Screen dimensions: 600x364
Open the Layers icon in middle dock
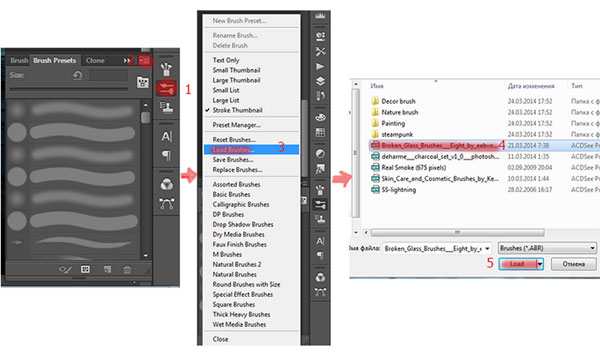click(x=320, y=81)
